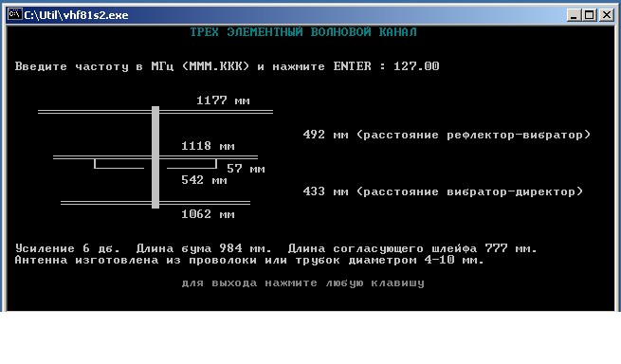The height and width of the screenshot is (364, 621).
Task: Click the diameter text 4-10 мм
Action: [454, 260]
